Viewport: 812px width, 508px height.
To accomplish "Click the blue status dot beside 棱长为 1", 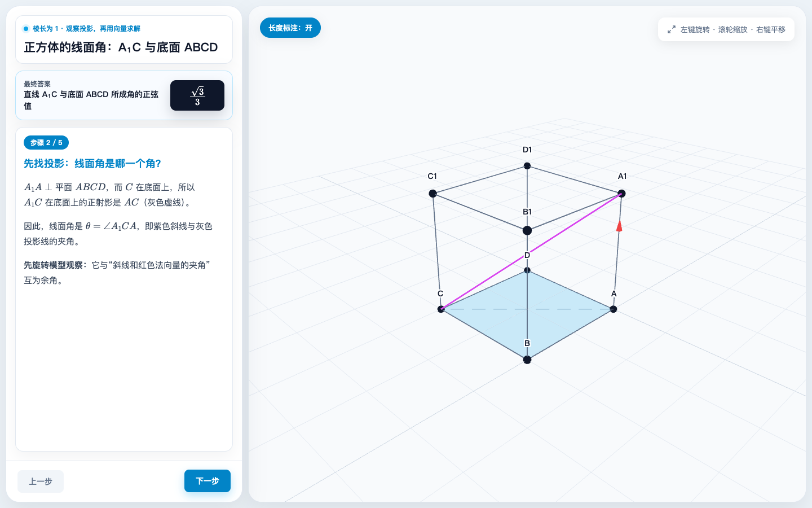I will click(x=26, y=29).
